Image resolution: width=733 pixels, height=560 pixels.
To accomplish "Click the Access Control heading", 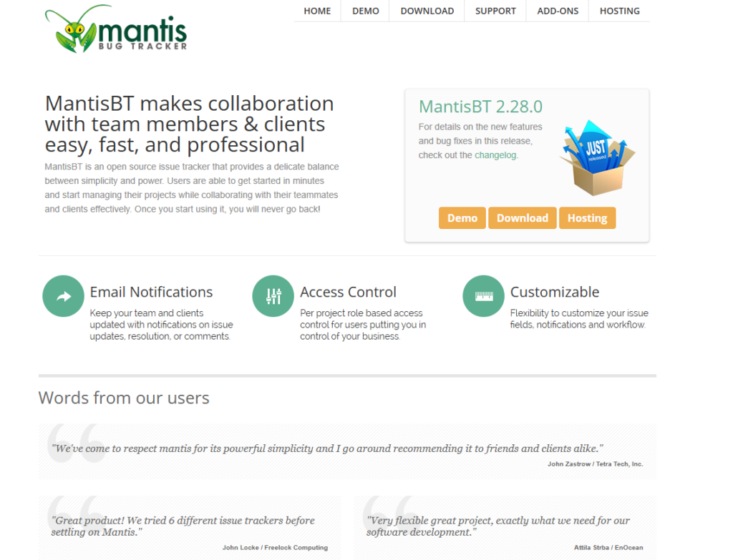I will tap(348, 292).
